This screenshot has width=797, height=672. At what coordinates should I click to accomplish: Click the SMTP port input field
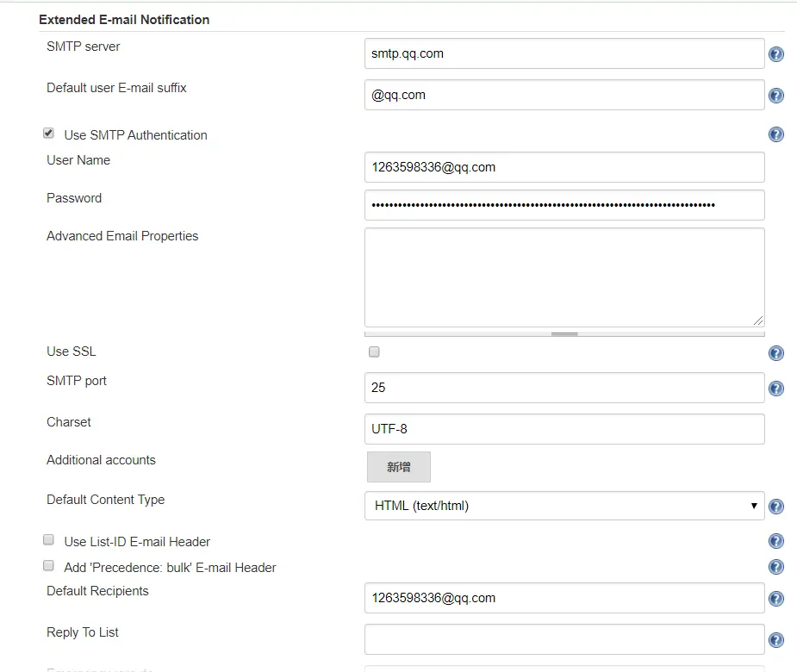click(564, 388)
